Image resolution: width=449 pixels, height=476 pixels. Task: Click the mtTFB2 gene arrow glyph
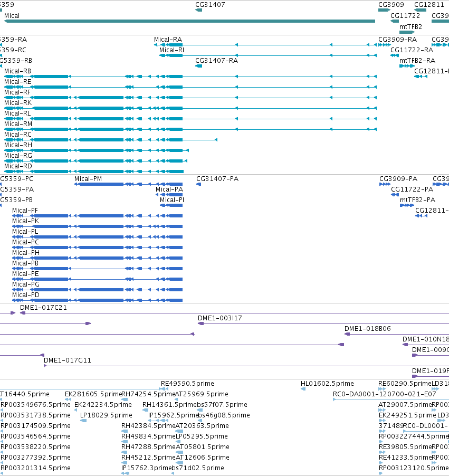407,32
